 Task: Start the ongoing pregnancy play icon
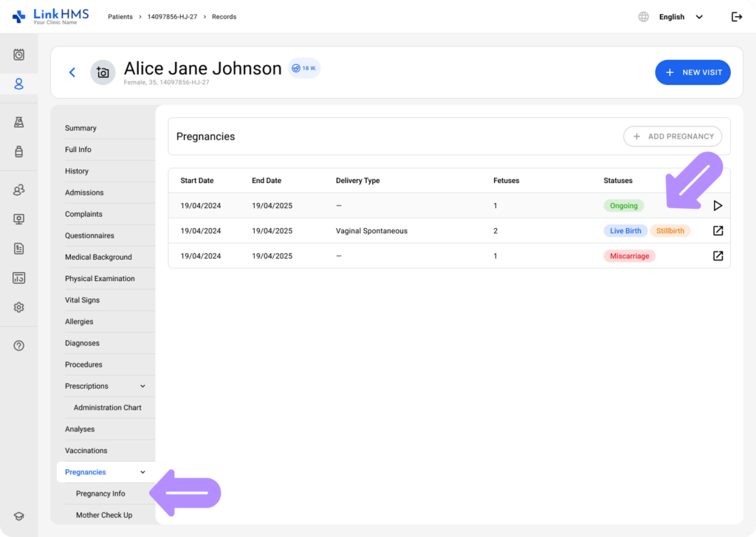[x=718, y=206]
